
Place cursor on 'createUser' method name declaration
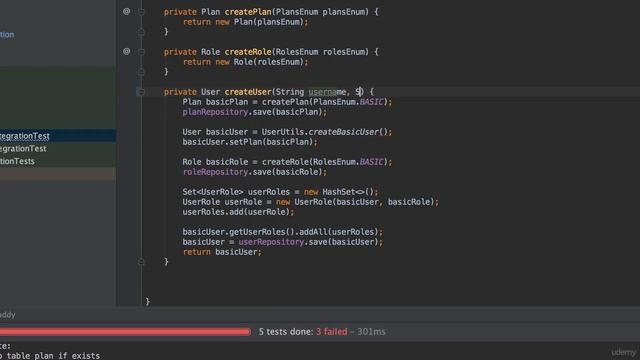click(x=248, y=92)
